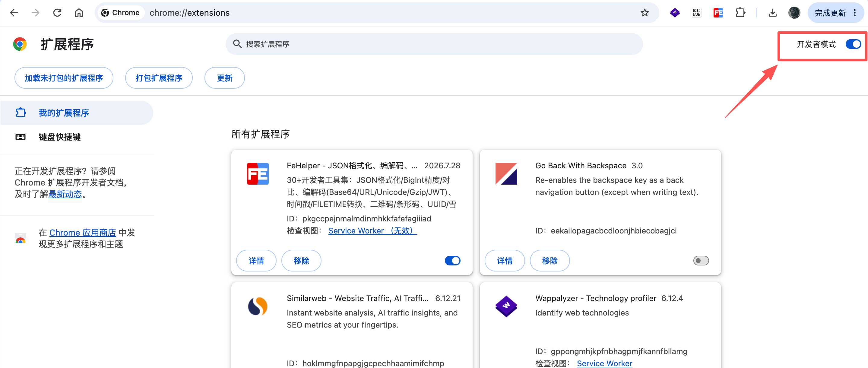Click the Wappalyzer - Technology profiler title
The width and height of the screenshot is (868, 368).
tap(595, 298)
